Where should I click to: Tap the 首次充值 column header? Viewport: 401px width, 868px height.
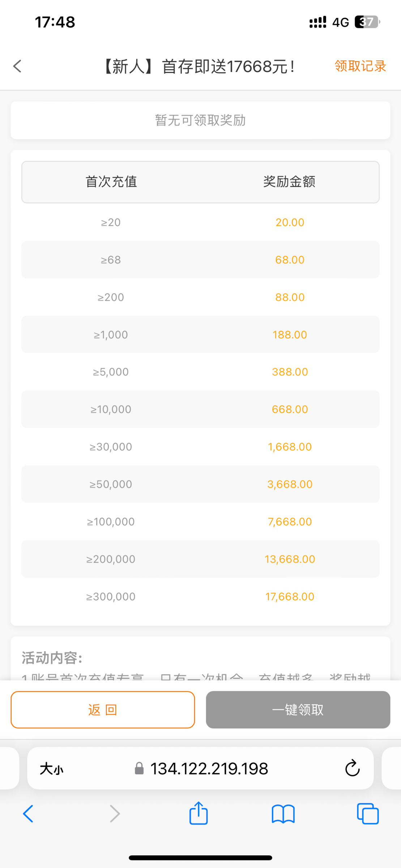(111, 182)
